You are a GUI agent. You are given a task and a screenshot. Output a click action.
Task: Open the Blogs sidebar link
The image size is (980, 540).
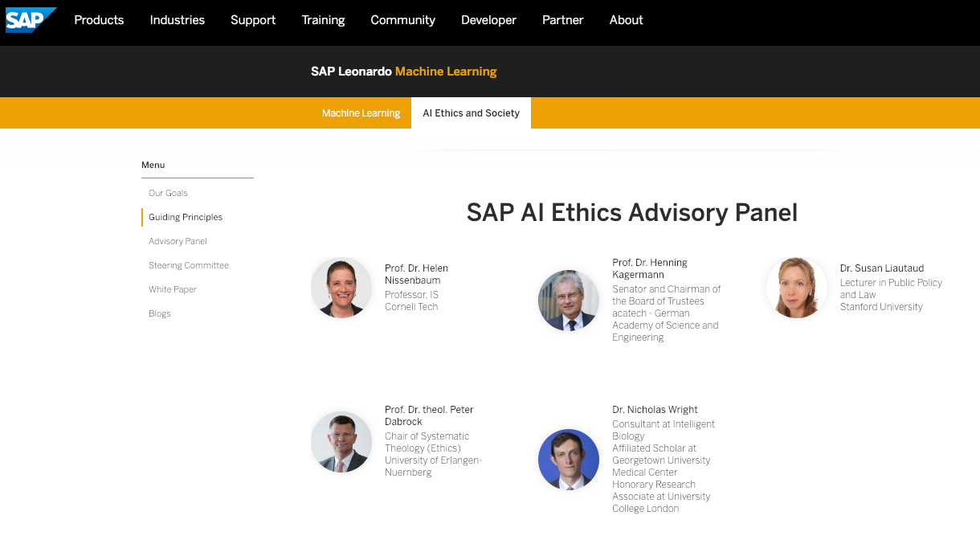160,313
